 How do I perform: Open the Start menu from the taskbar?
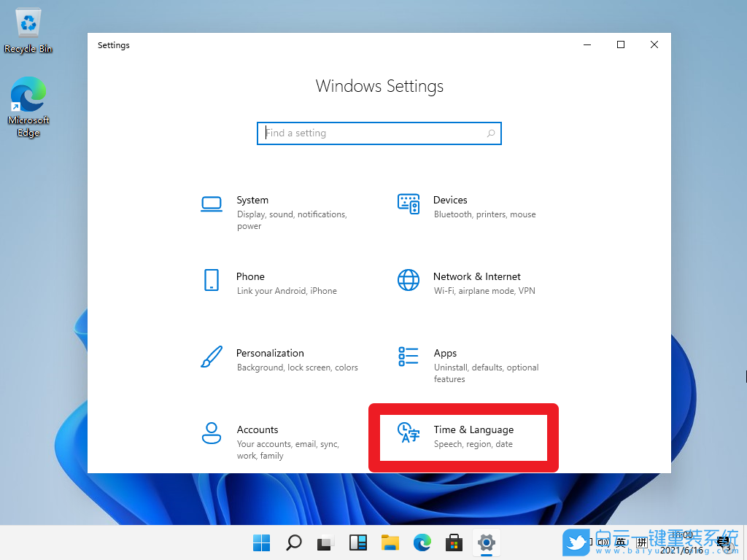(260, 543)
